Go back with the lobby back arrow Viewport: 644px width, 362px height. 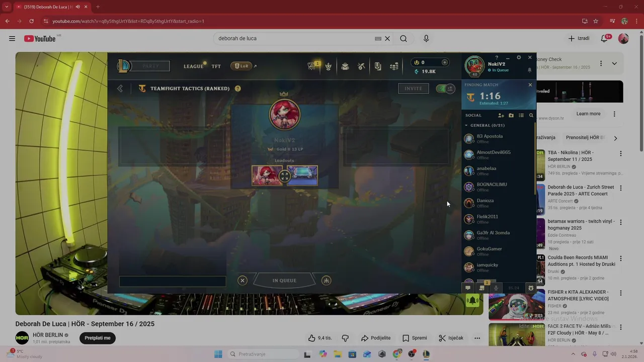pyautogui.click(x=120, y=88)
